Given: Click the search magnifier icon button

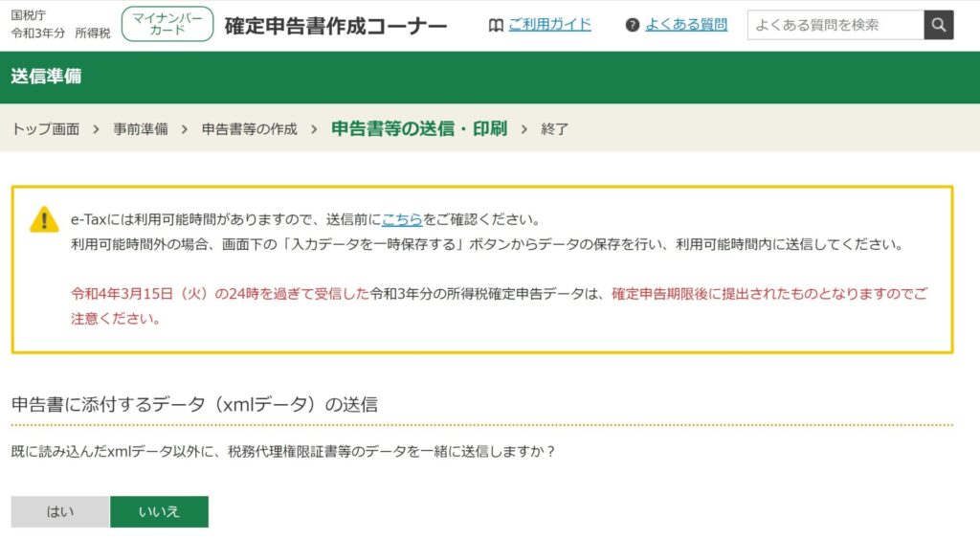Looking at the screenshot, I should click(938, 25).
